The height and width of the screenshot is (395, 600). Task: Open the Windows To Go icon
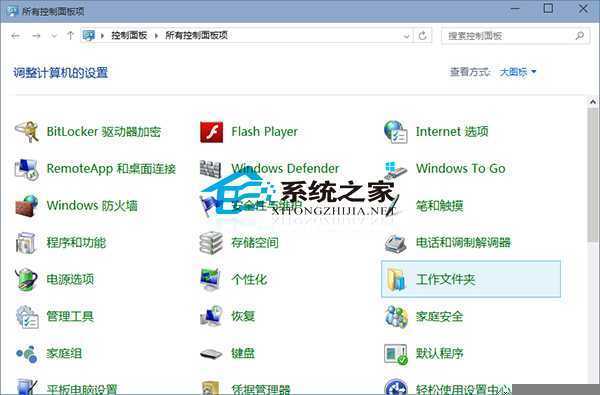pos(396,169)
